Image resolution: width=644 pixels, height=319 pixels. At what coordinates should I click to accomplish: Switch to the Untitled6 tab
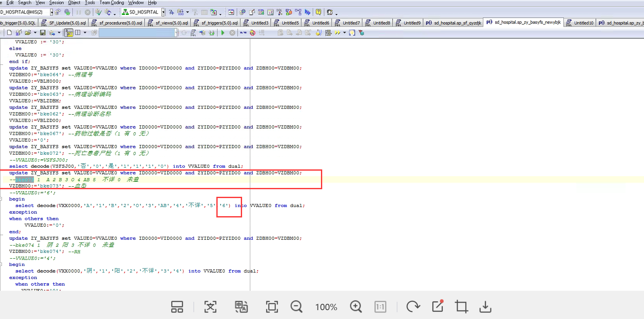coord(317,23)
